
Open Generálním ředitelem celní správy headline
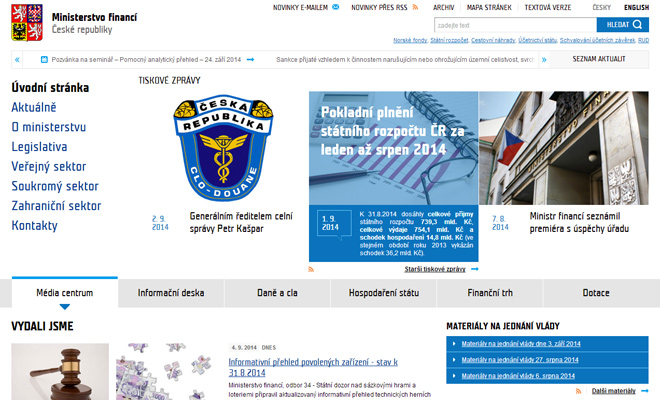click(241, 222)
